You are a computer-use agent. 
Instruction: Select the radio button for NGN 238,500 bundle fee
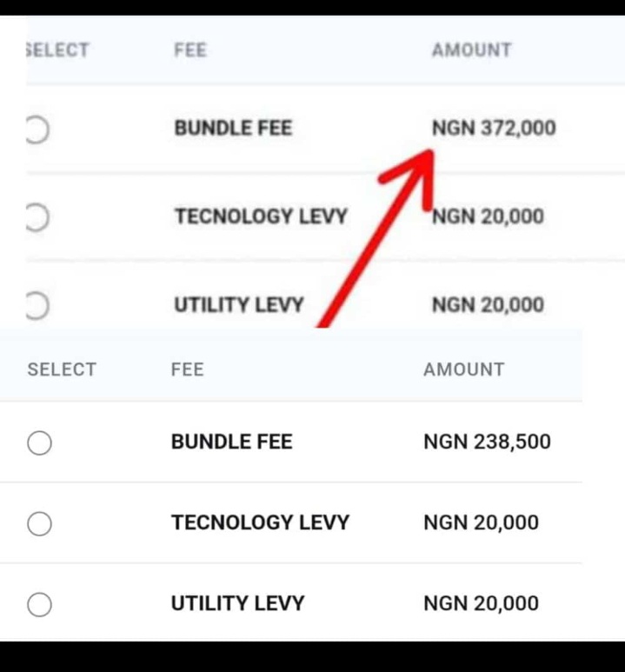click(x=39, y=443)
